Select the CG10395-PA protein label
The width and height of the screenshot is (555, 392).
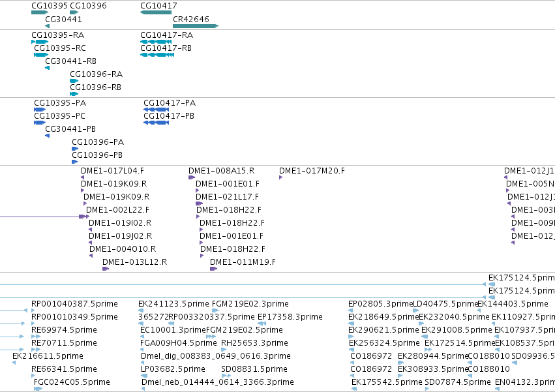[60, 103]
